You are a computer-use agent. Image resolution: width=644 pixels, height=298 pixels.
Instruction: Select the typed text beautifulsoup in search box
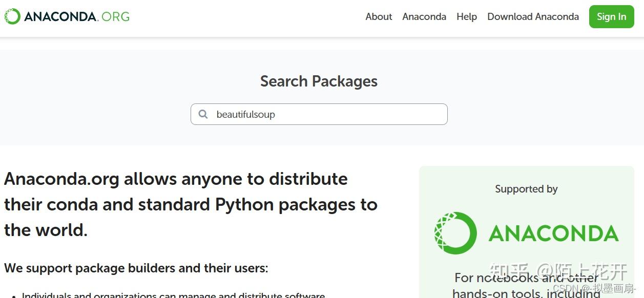246,114
